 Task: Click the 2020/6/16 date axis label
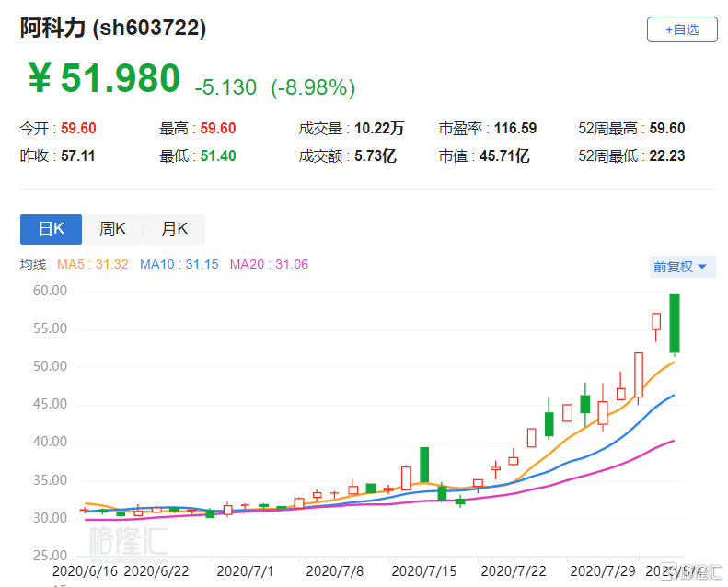[x=83, y=571]
